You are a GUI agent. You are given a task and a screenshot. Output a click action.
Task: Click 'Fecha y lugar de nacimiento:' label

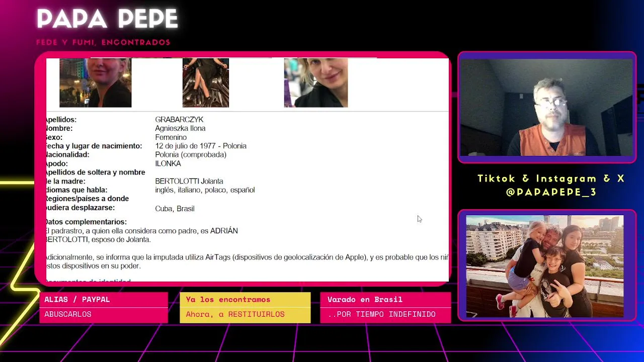[94, 146]
